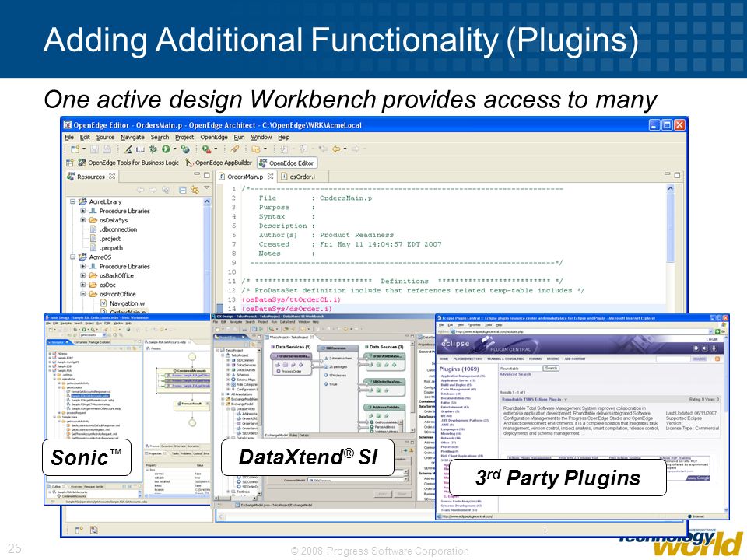Click code line 13 ttOrderOL.i include
This screenshot has width=747, height=560.
coord(291,299)
